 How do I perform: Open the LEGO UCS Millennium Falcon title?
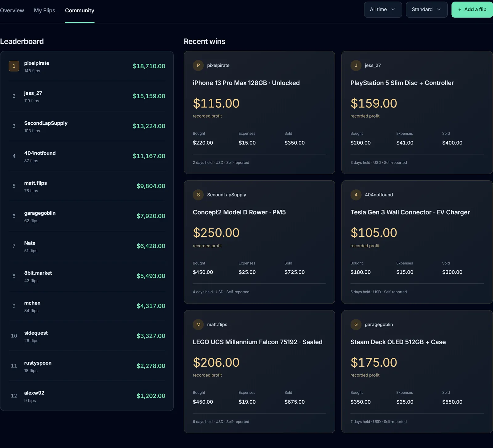(258, 342)
